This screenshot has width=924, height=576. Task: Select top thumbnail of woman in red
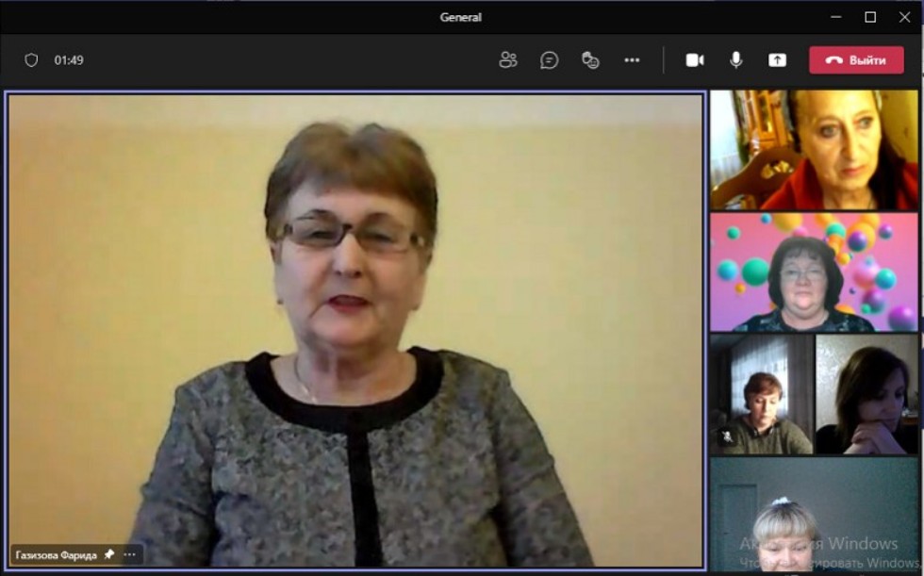click(x=814, y=150)
